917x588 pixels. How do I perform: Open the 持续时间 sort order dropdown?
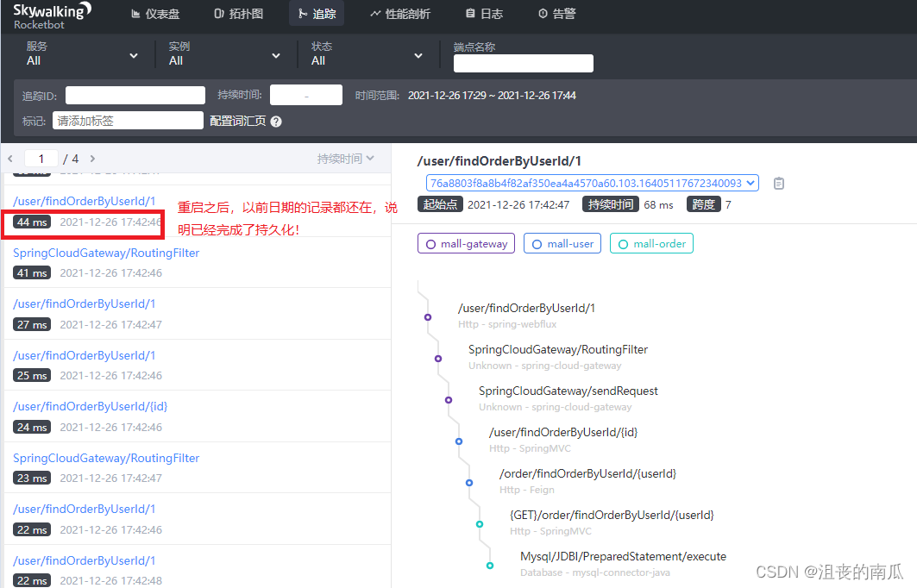click(x=345, y=159)
